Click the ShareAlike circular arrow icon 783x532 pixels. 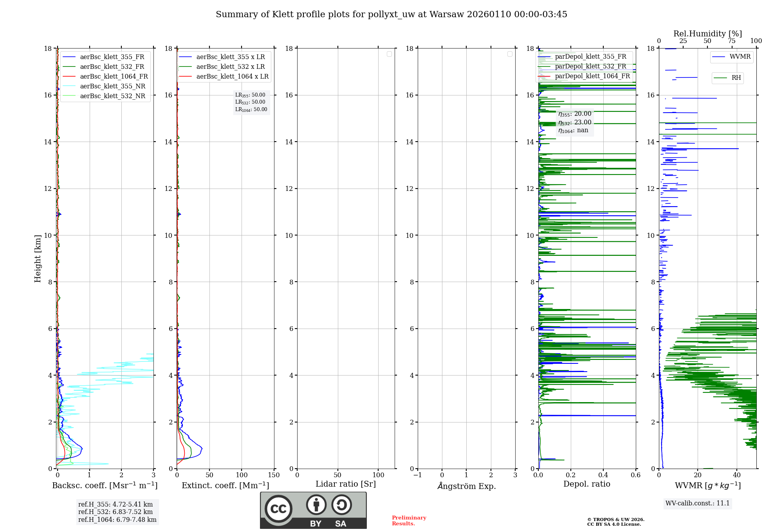341,505
